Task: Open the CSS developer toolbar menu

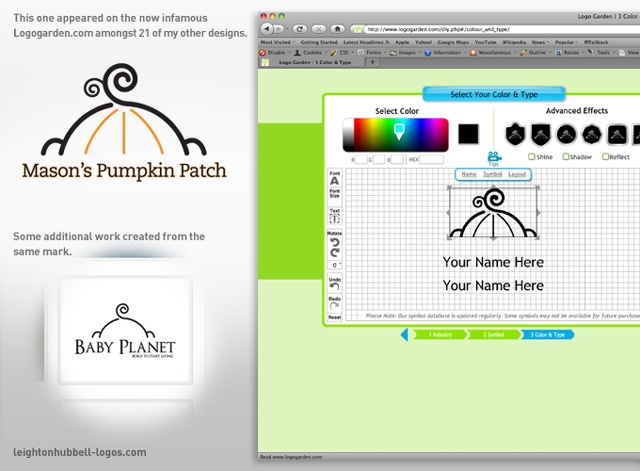Action: pos(342,53)
